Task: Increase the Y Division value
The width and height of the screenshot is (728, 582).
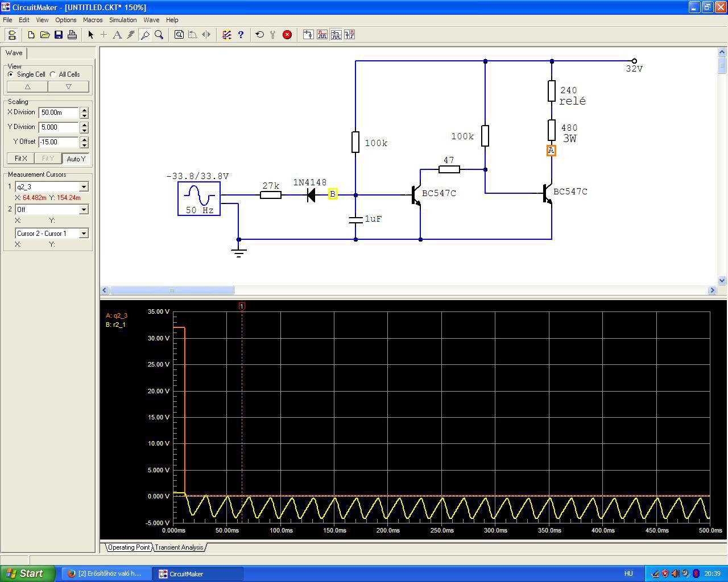Action: point(84,124)
